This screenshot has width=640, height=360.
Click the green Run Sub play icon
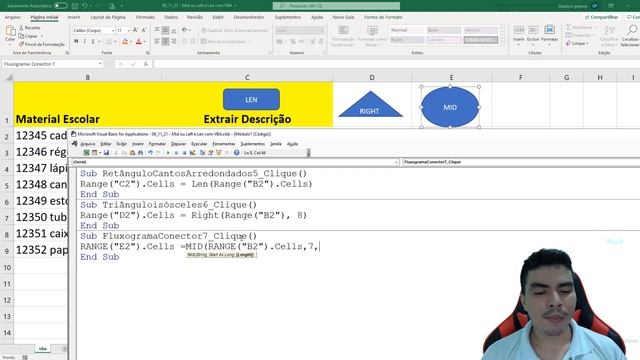168,153
